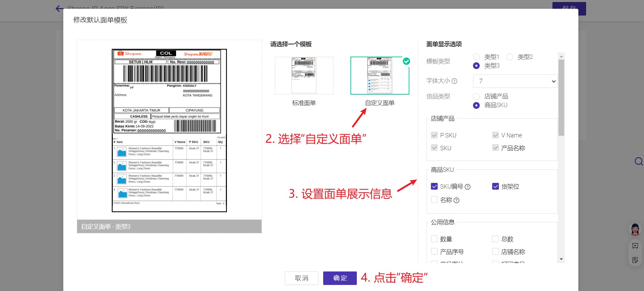Click the 修改默认面单模板 dialog title
The width and height of the screenshot is (644, 291).
point(100,20)
